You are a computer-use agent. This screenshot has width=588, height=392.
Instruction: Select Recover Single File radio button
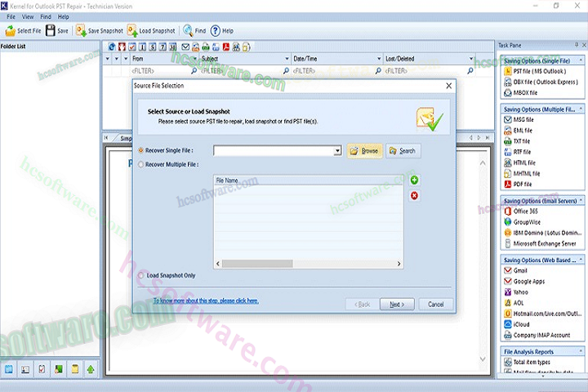pos(141,150)
